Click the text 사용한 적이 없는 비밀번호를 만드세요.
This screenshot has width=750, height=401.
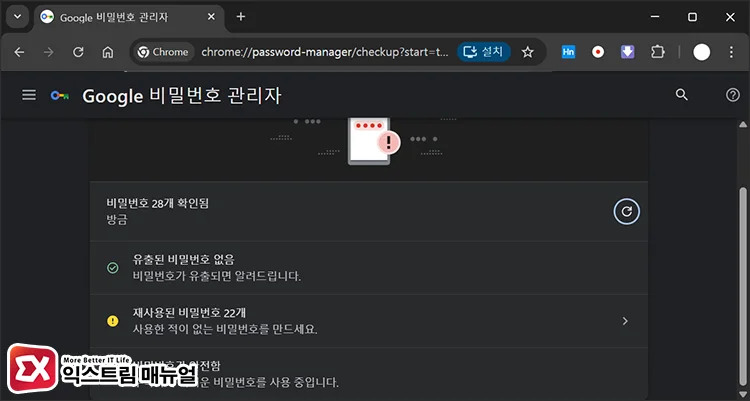[x=225, y=329]
